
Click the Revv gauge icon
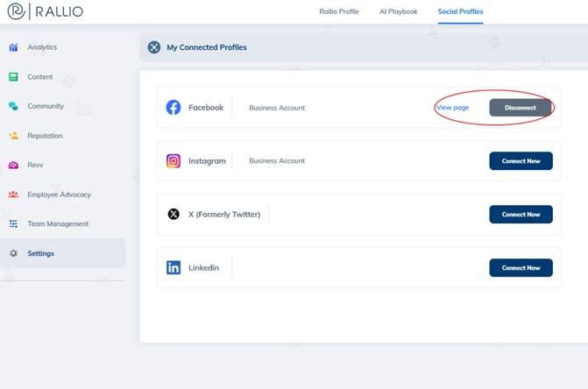click(x=13, y=165)
